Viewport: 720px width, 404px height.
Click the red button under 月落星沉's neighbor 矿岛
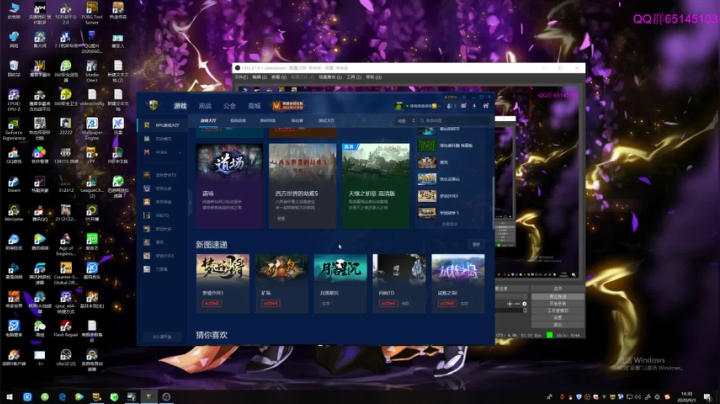(x=271, y=303)
